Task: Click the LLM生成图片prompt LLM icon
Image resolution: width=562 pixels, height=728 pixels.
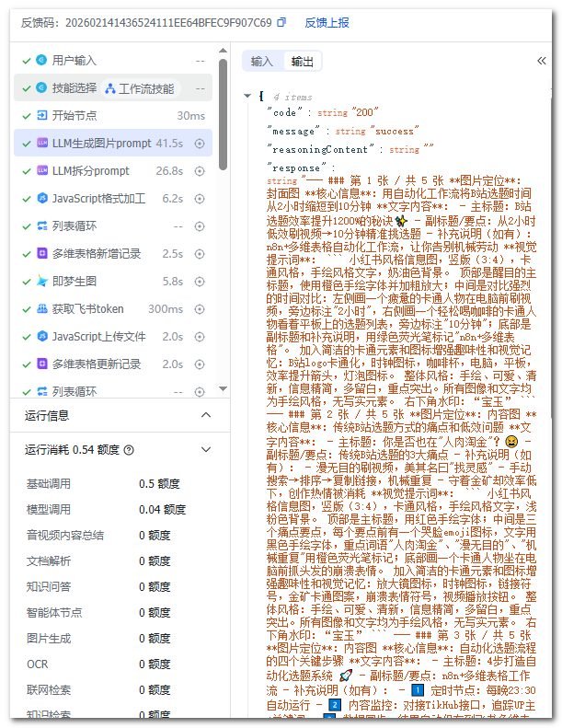Action: (x=41, y=143)
